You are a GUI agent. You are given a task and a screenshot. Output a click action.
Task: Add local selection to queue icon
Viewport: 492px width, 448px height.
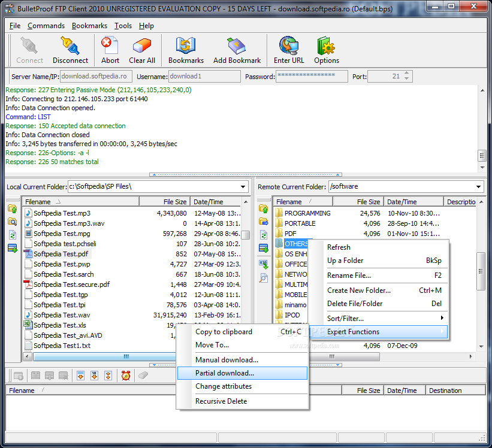(x=12, y=249)
